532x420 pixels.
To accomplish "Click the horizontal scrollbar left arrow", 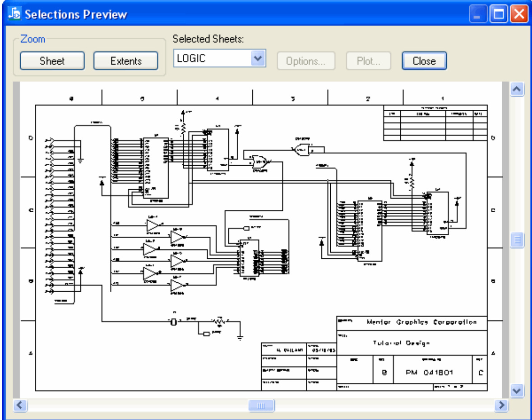I will (19, 405).
